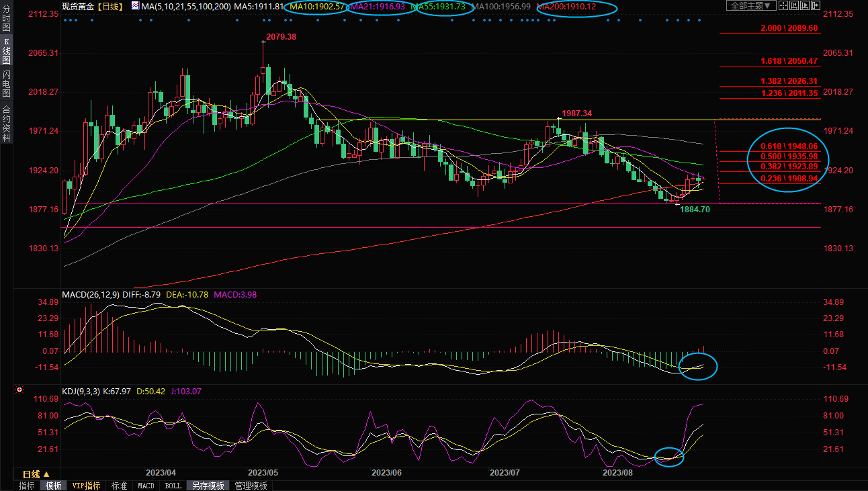
Task: Click the red alert sun icon near KDJ
Action: coord(19,390)
